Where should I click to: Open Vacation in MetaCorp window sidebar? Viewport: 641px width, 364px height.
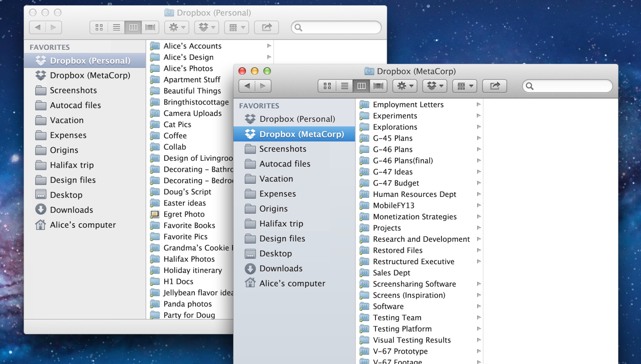point(294,179)
